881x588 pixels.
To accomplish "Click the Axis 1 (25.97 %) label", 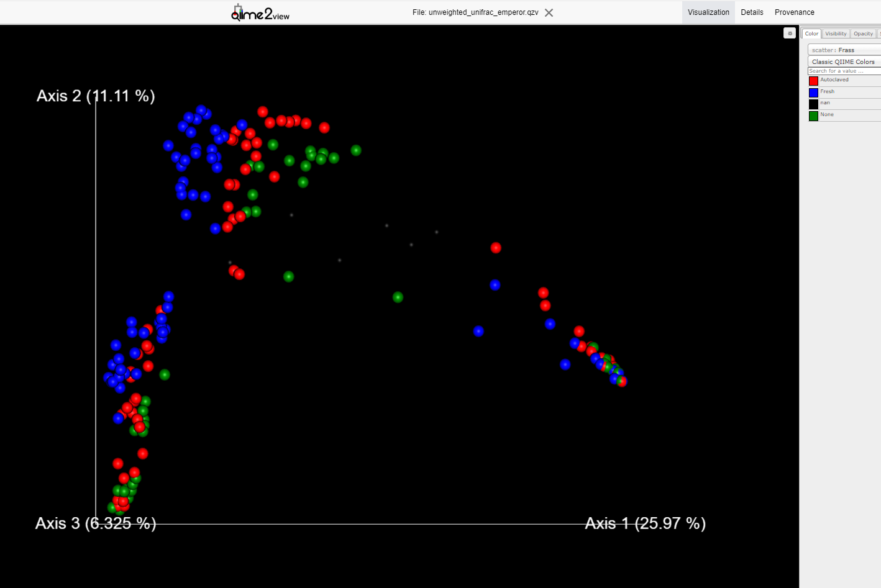I will 645,523.
